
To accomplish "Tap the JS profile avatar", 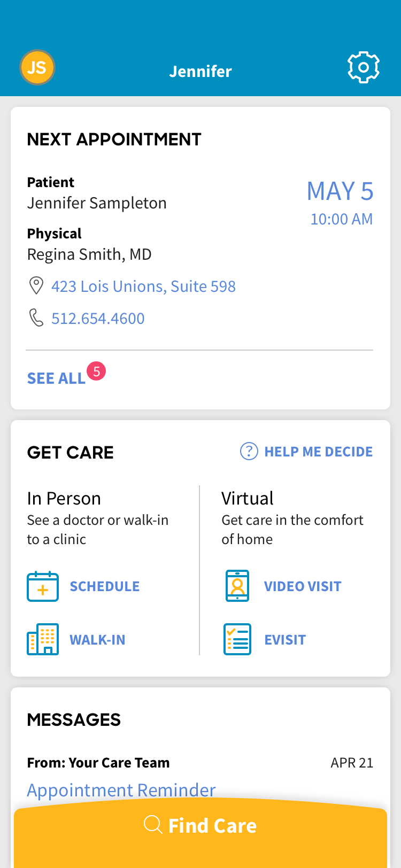I will point(37,67).
